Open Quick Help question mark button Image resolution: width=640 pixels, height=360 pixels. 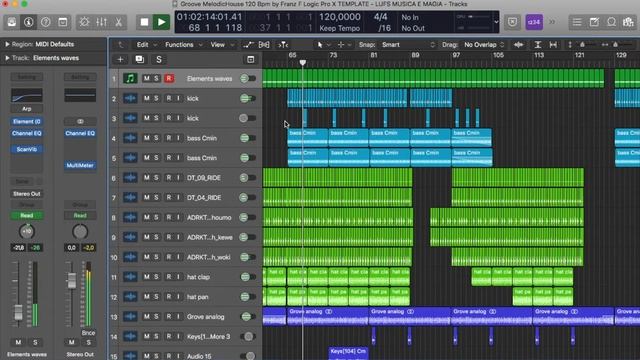coord(46,22)
